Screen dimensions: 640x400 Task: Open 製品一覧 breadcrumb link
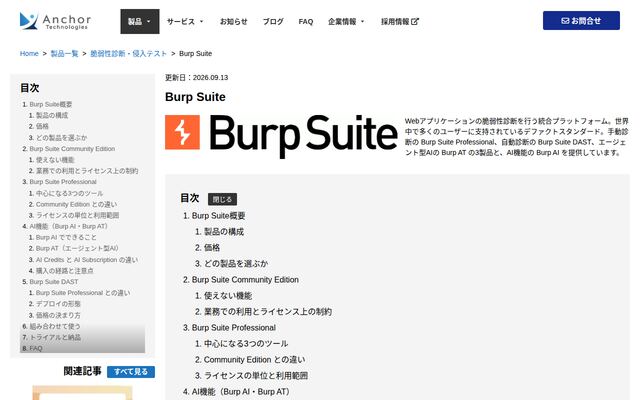pos(64,53)
